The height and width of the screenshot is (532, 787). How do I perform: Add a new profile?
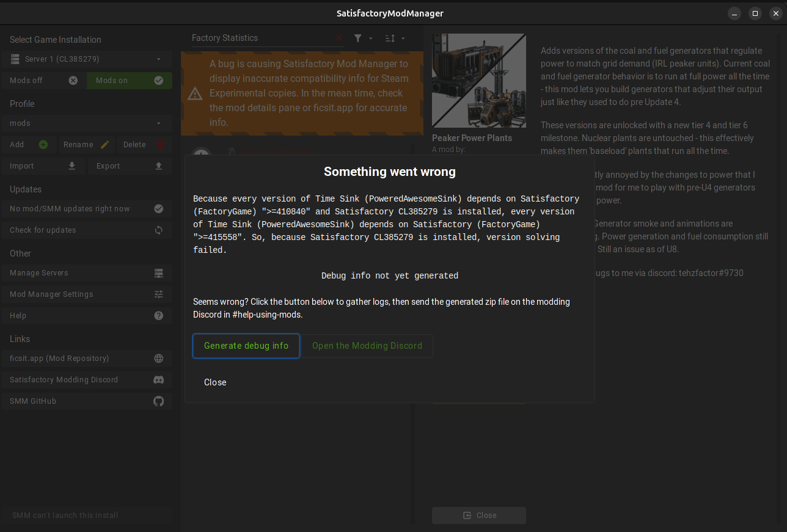(x=29, y=145)
